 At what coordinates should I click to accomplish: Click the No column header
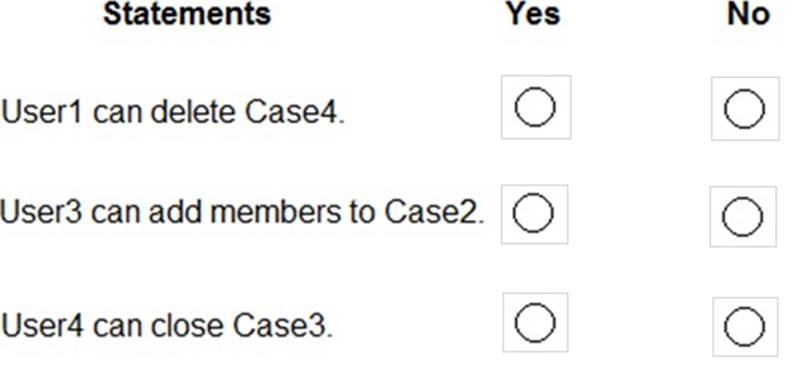point(749,14)
